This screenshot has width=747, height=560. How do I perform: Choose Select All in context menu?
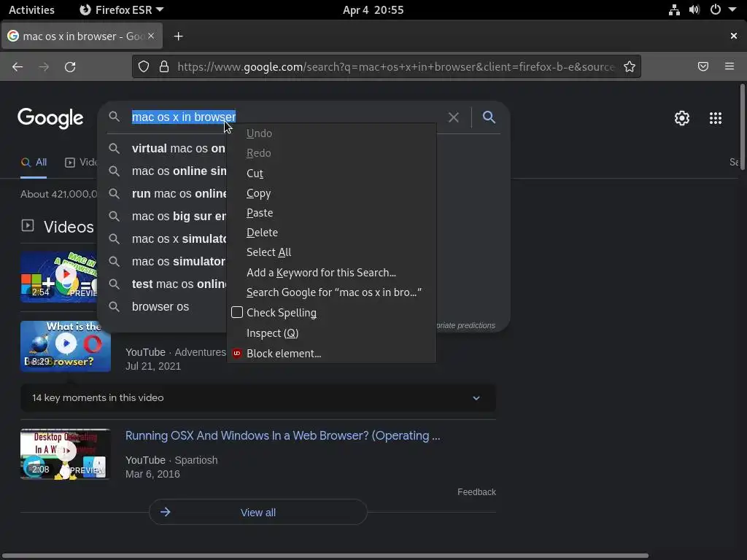point(331,252)
